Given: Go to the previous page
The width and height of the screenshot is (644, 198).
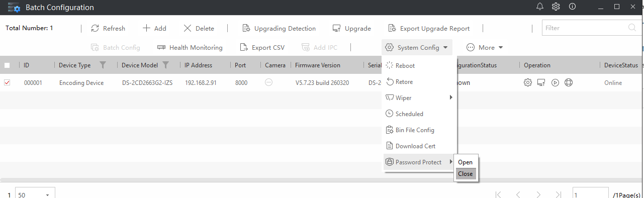Looking at the screenshot, I should pyautogui.click(x=518, y=194).
